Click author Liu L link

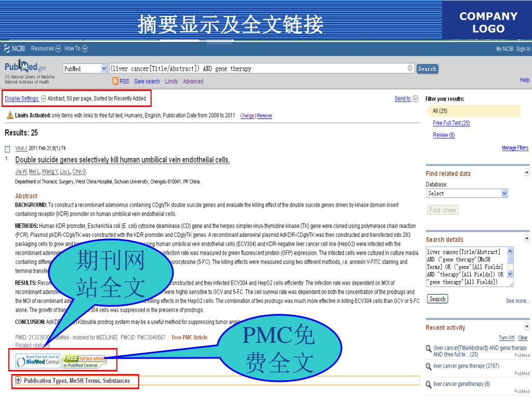[65, 171]
